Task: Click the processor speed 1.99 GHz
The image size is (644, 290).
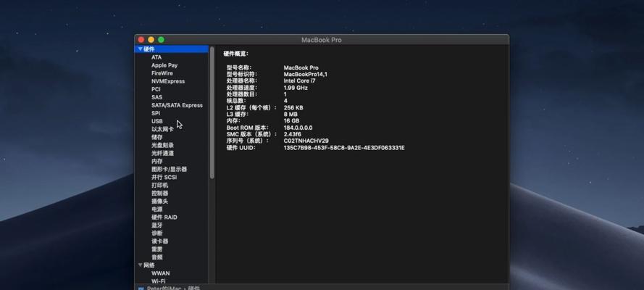Action: point(296,88)
